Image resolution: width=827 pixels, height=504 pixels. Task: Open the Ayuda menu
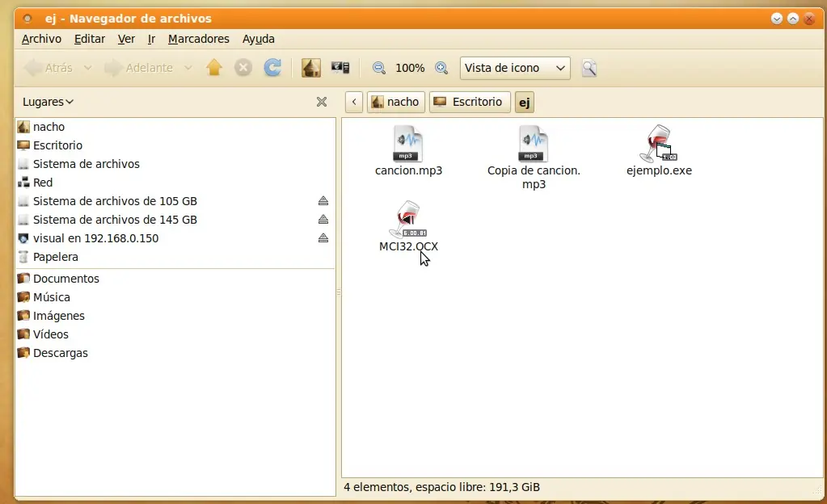[x=258, y=39]
